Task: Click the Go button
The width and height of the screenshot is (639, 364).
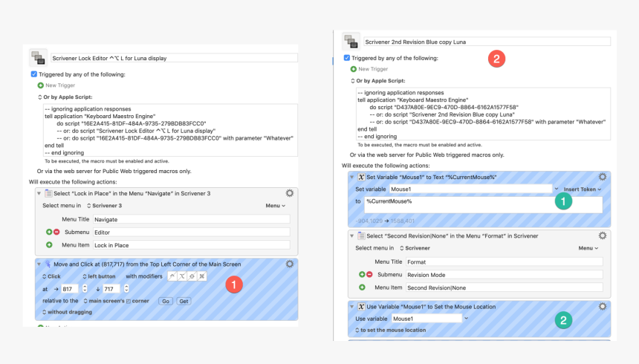Action: 166,301
